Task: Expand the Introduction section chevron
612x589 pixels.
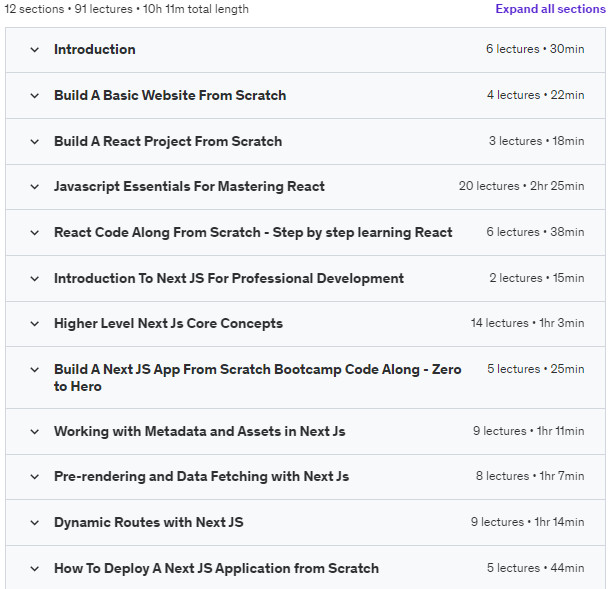Action: 35,50
